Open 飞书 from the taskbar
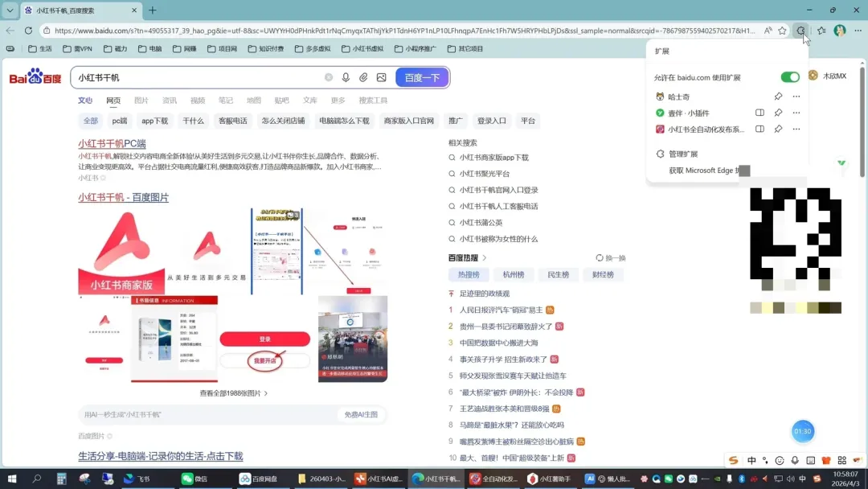The image size is (868, 489). point(137,479)
